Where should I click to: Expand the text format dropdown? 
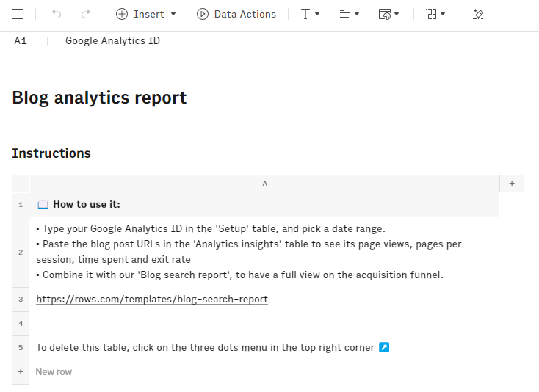[x=310, y=14]
